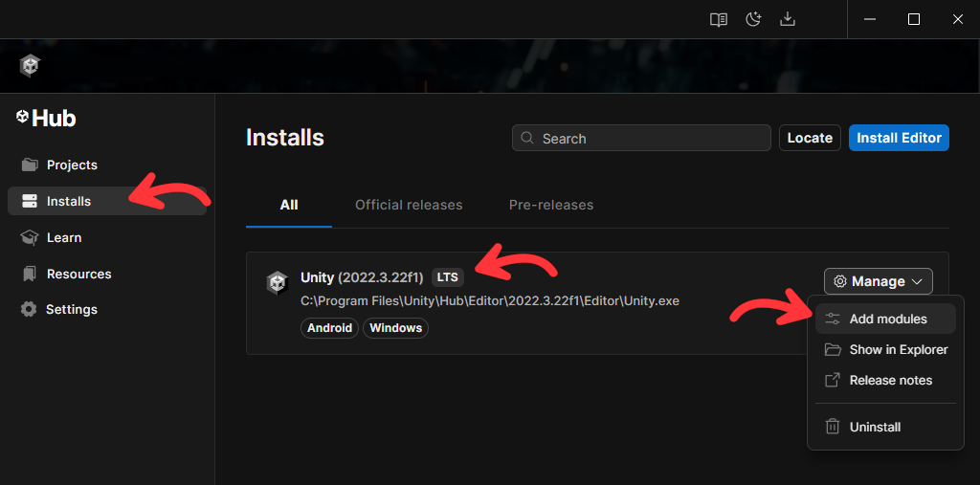
Task: Choose Show in Explorer from the menu
Action: tap(885, 349)
